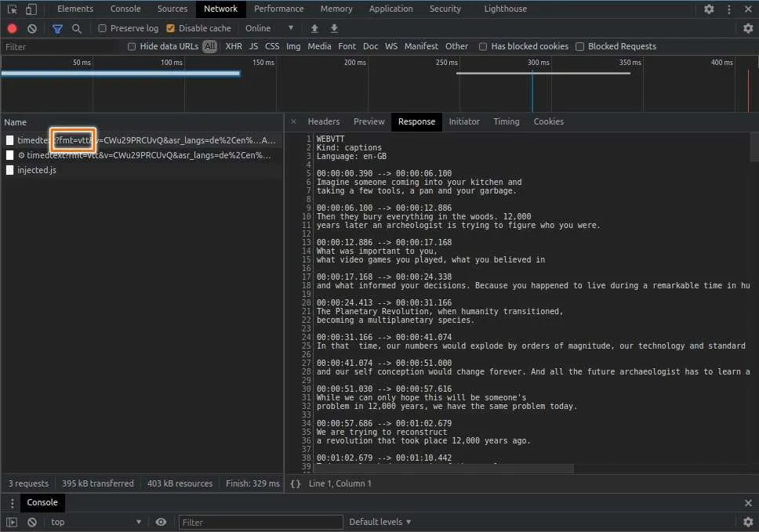Import HAR file with upload arrow

click(x=314, y=28)
